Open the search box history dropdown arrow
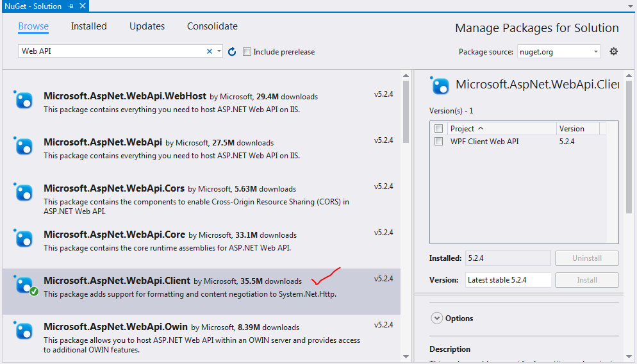 (219, 51)
